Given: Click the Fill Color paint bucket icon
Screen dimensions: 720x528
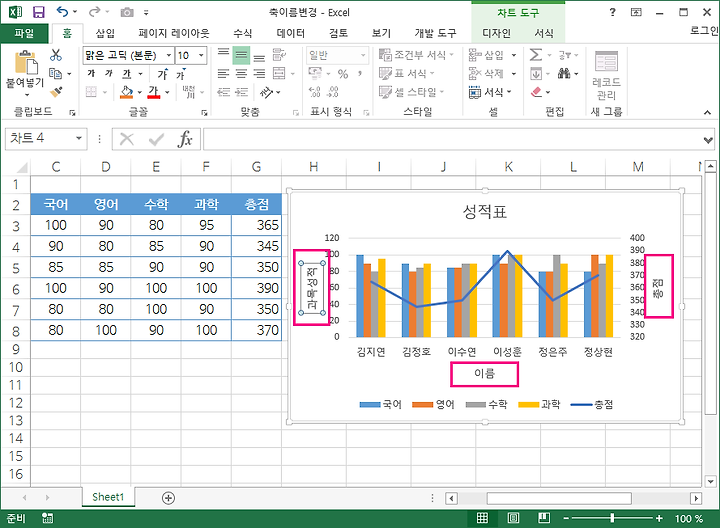Looking at the screenshot, I should pyautogui.click(x=126, y=92).
